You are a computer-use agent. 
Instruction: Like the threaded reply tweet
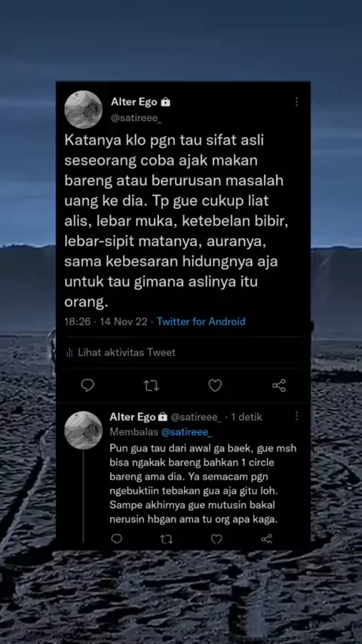pos(216,539)
